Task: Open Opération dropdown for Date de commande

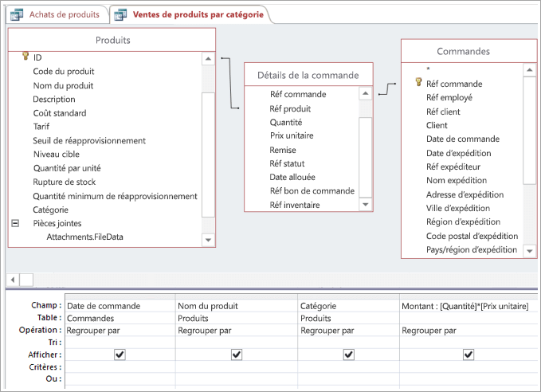Action: (x=120, y=330)
